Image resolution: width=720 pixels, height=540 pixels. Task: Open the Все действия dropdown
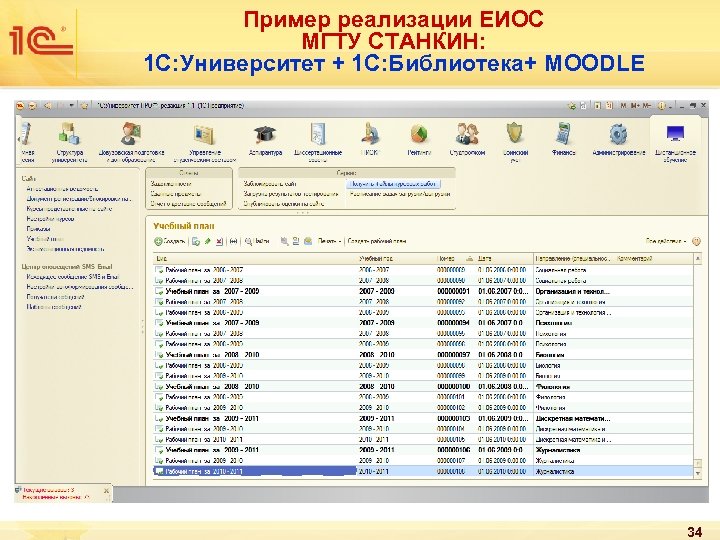666,241
